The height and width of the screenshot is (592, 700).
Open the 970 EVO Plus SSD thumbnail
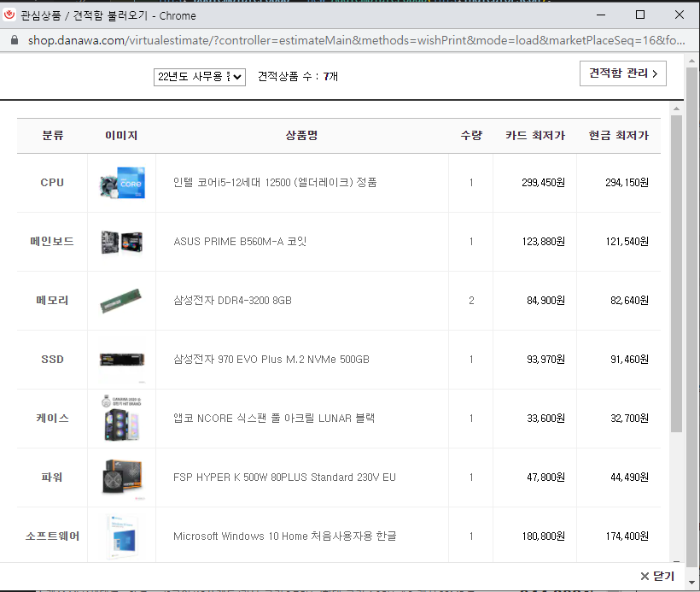(122, 360)
